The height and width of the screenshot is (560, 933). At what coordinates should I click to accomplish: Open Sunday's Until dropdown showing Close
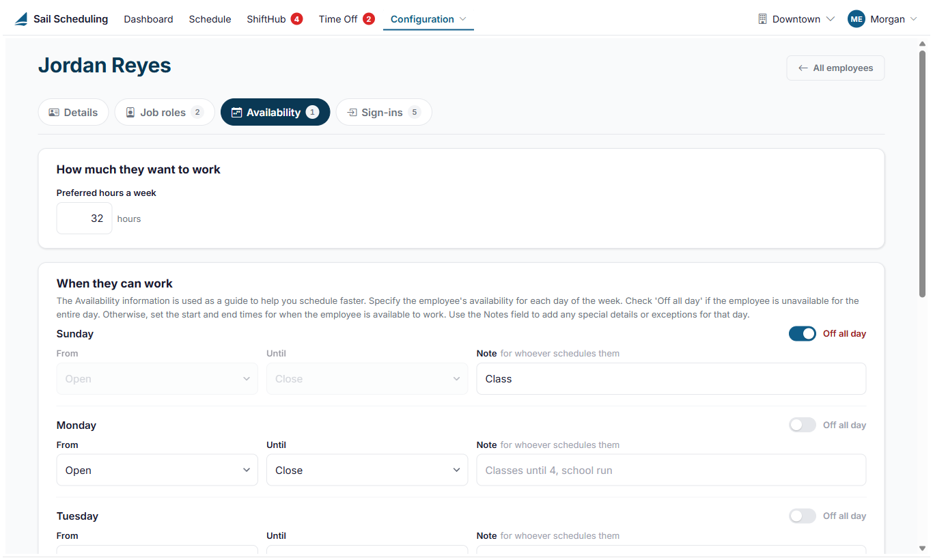coord(367,379)
